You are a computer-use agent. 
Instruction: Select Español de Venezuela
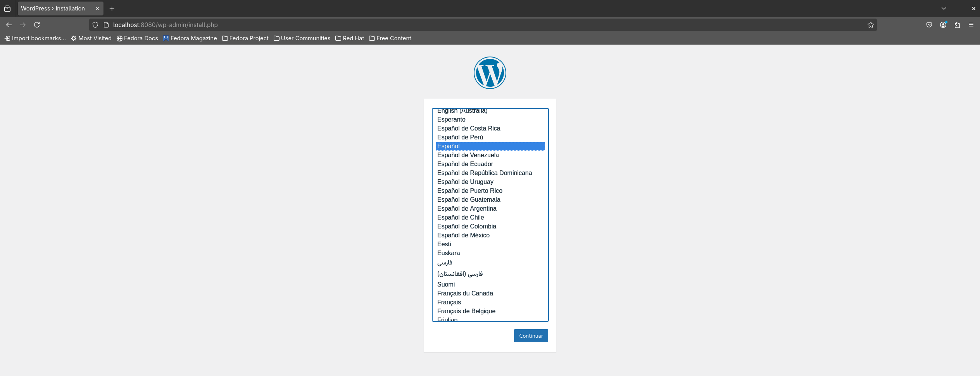pyautogui.click(x=490, y=155)
